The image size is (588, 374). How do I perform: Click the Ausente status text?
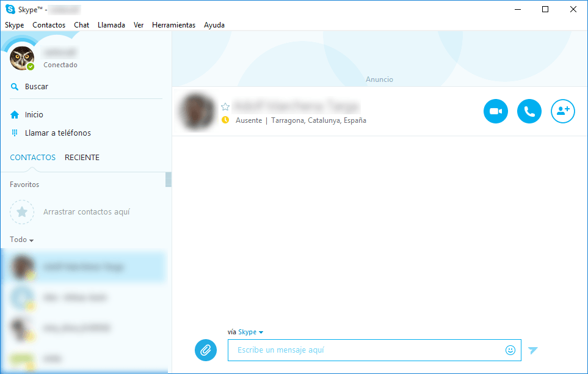249,120
